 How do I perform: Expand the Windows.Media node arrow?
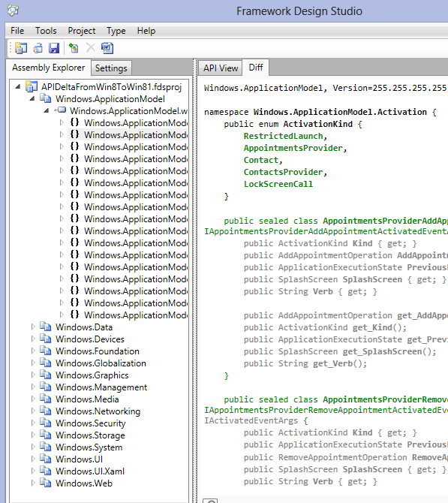click(x=33, y=399)
